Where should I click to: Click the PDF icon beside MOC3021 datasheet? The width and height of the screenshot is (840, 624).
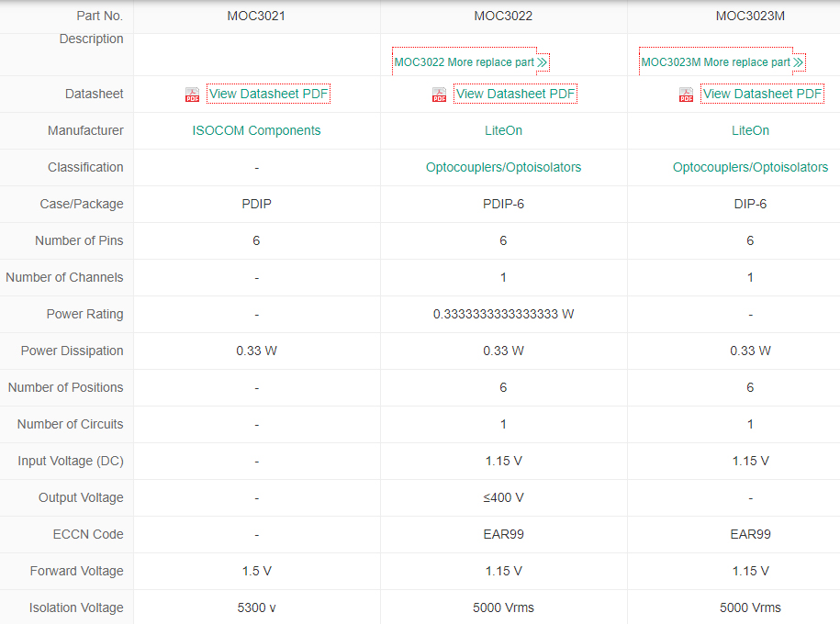192,94
